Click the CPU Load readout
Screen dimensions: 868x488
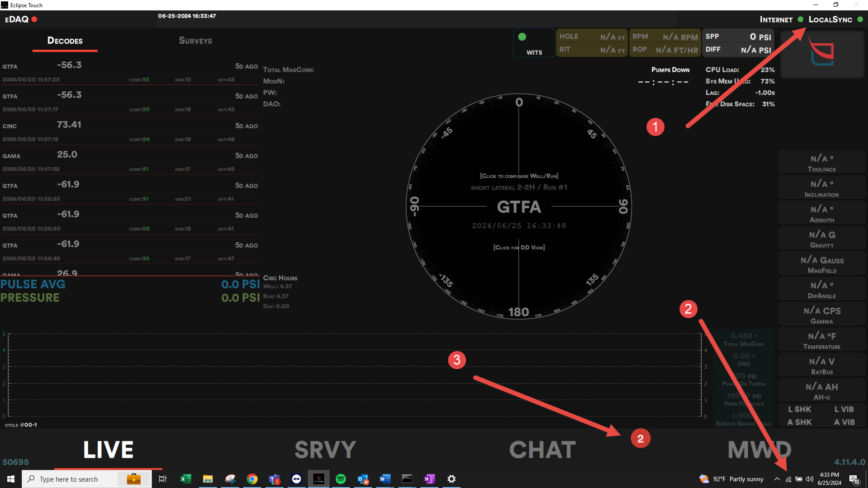point(740,70)
